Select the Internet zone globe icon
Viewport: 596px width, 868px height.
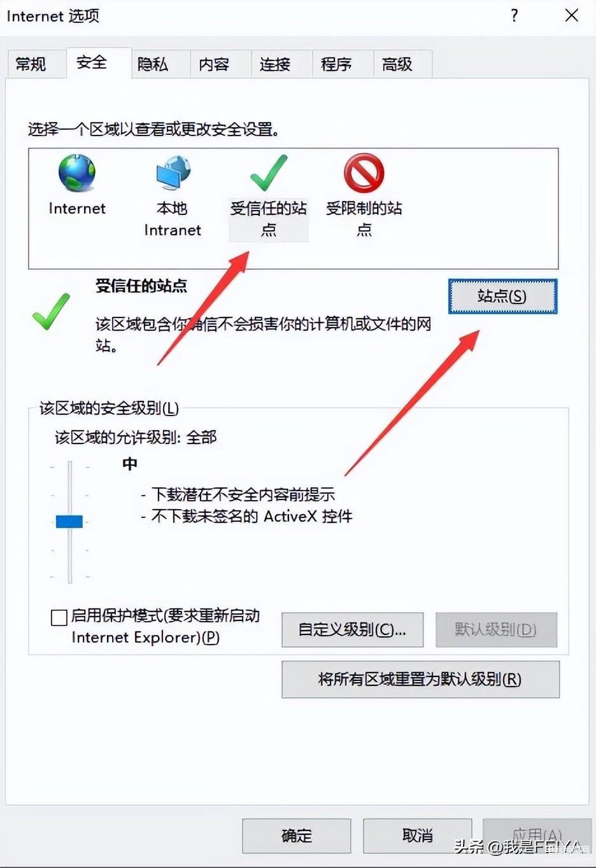[77, 173]
